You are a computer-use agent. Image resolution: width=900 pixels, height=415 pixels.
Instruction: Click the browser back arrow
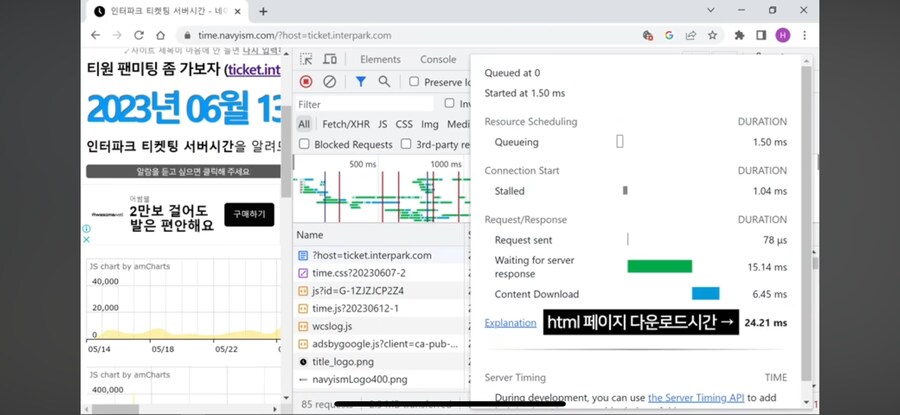[x=95, y=35]
